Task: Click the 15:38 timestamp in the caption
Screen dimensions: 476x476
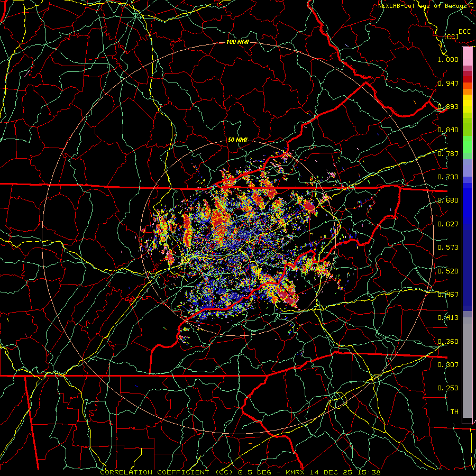Action: point(368,472)
